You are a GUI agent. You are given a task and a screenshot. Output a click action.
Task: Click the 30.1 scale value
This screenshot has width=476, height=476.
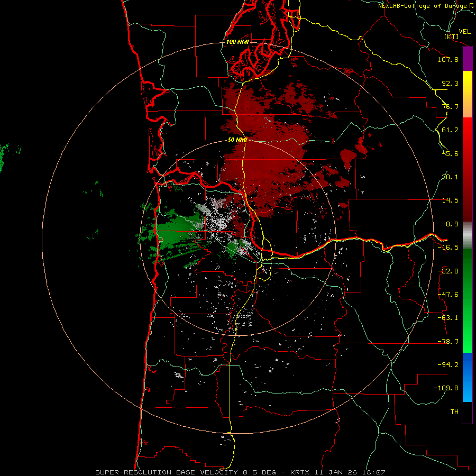(x=450, y=177)
